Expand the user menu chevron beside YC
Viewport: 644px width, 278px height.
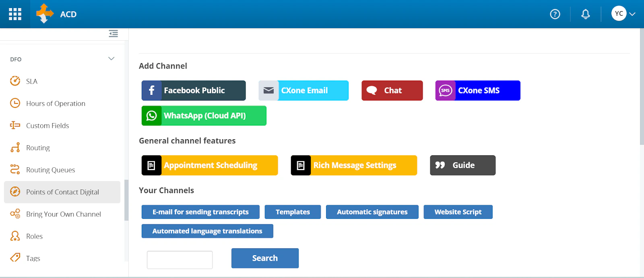632,14
